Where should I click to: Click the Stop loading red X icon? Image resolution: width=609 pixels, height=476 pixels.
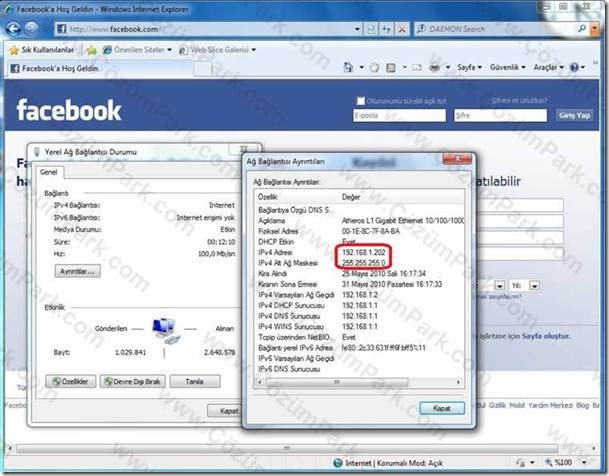(x=403, y=29)
